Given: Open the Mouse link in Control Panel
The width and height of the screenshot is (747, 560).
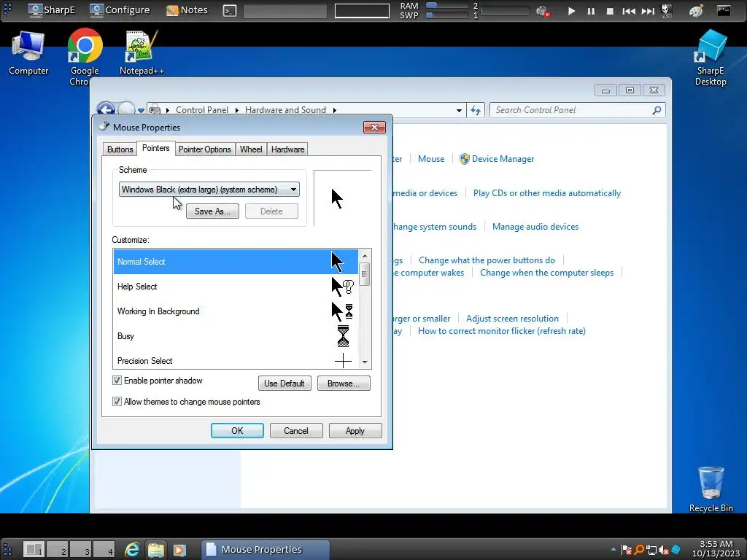Looking at the screenshot, I should coord(431,159).
